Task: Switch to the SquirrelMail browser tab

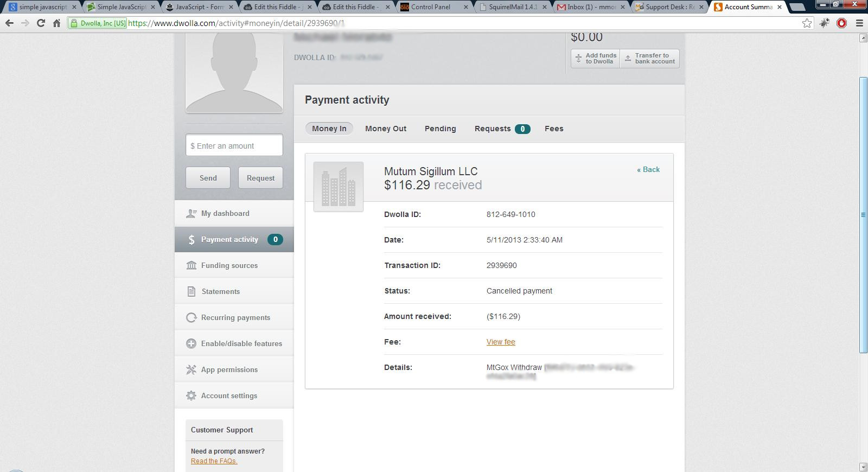Action: tap(513, 7)
